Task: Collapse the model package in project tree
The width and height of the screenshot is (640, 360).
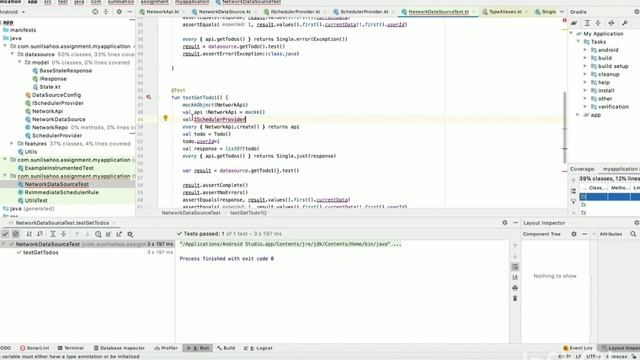Action: point(20,62)
